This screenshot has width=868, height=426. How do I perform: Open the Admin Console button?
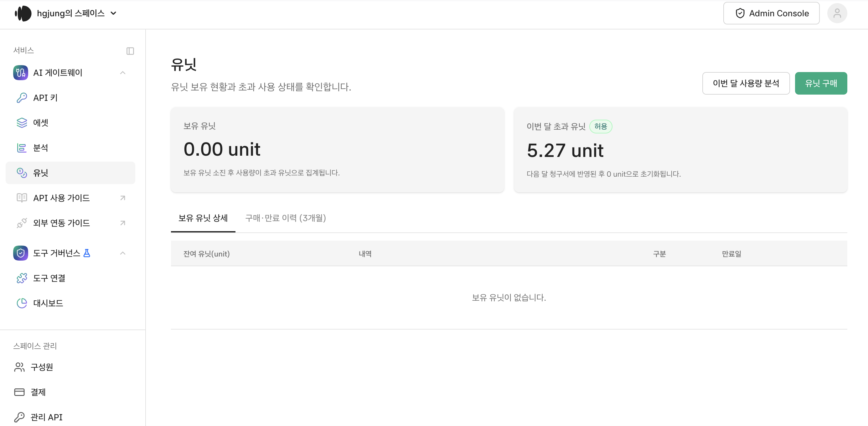771,13
